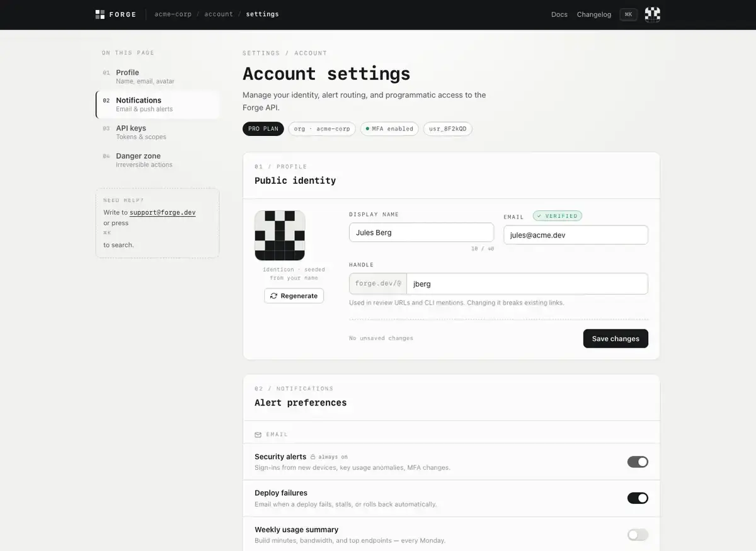Screen dimensions: 756x551
Task: Click the Email input field
Action: tap(576, 235)
